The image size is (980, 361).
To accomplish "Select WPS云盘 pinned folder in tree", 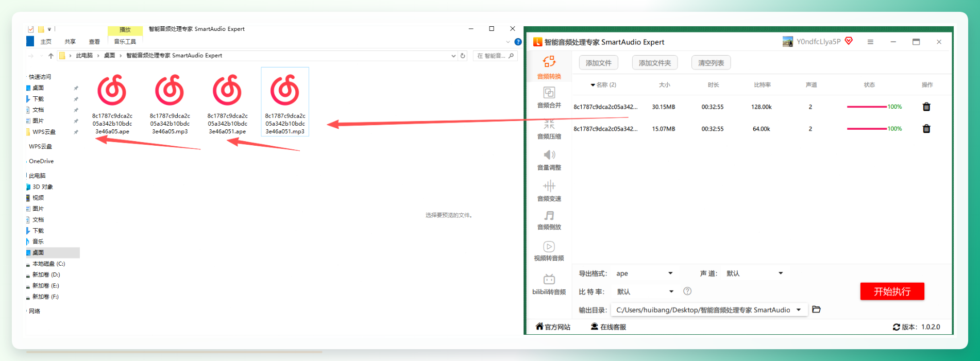I will tap(44, 132).
